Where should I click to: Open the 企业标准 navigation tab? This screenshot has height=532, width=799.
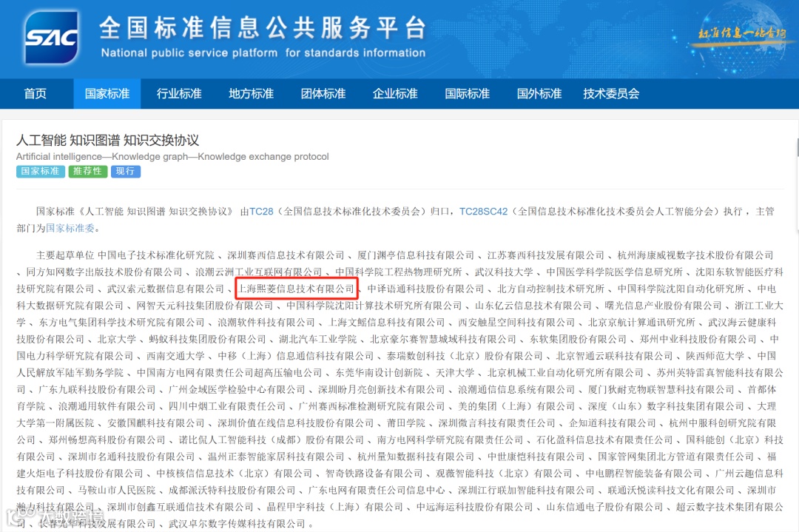click(395, 94)
